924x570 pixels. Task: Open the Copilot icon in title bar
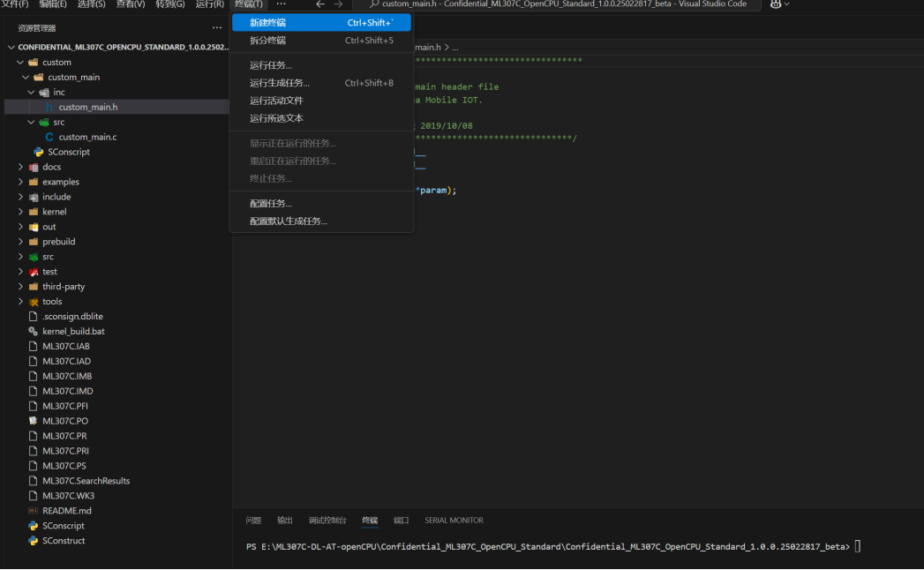776,4
